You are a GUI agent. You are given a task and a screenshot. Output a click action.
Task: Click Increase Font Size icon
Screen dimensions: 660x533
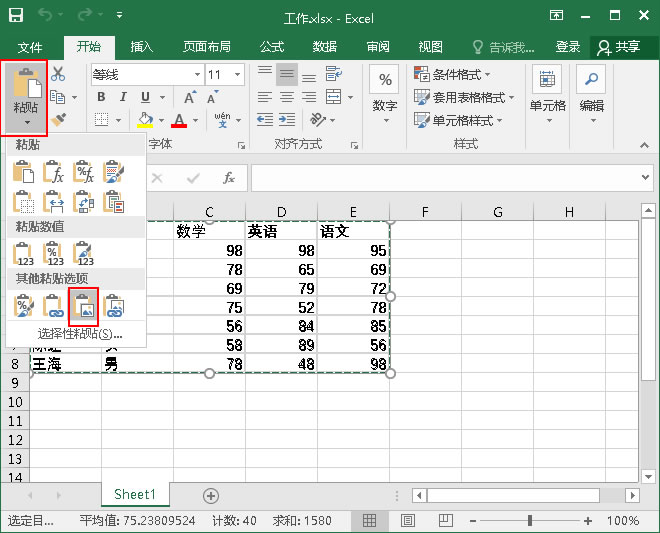[190, 97]
